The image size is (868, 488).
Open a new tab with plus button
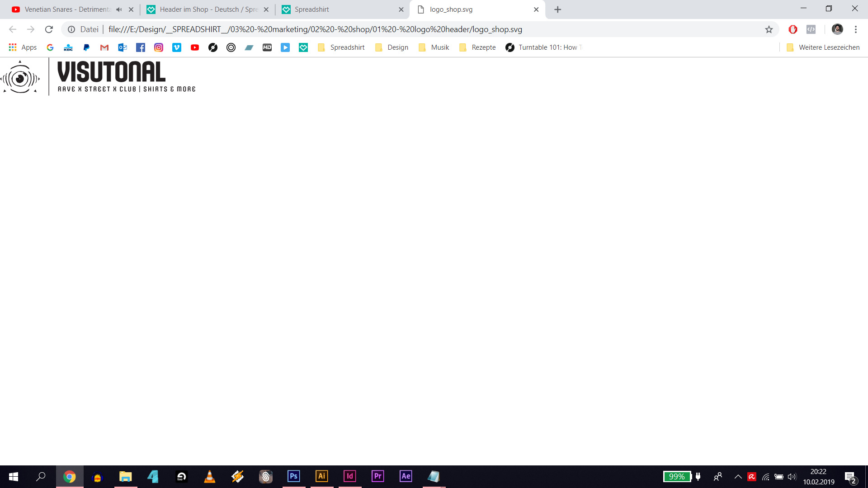click(x=558, y=9)
